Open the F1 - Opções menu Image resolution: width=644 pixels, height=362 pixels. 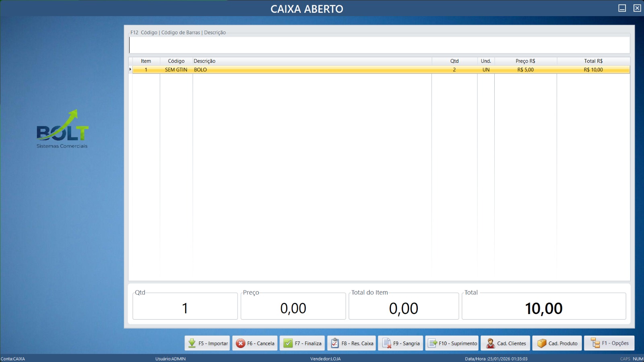click(x=609, y=343)
